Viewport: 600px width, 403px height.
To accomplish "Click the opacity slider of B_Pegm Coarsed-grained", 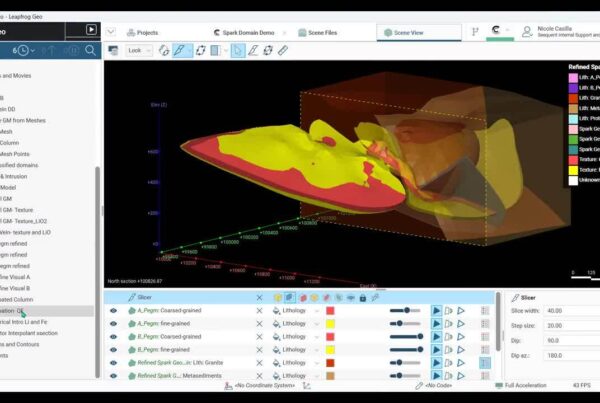I will pos(406,337).
